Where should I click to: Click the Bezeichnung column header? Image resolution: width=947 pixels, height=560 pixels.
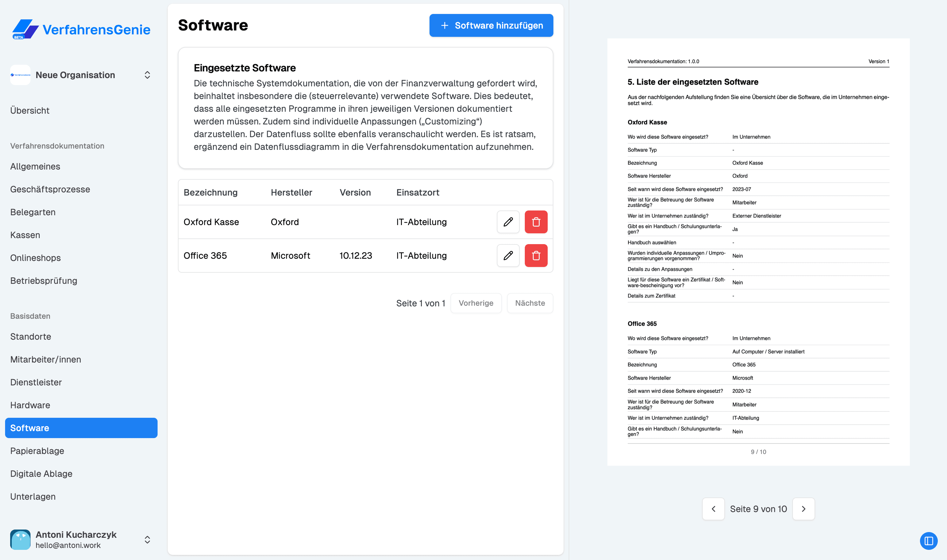pyautogui.click(x=210, y=192)
